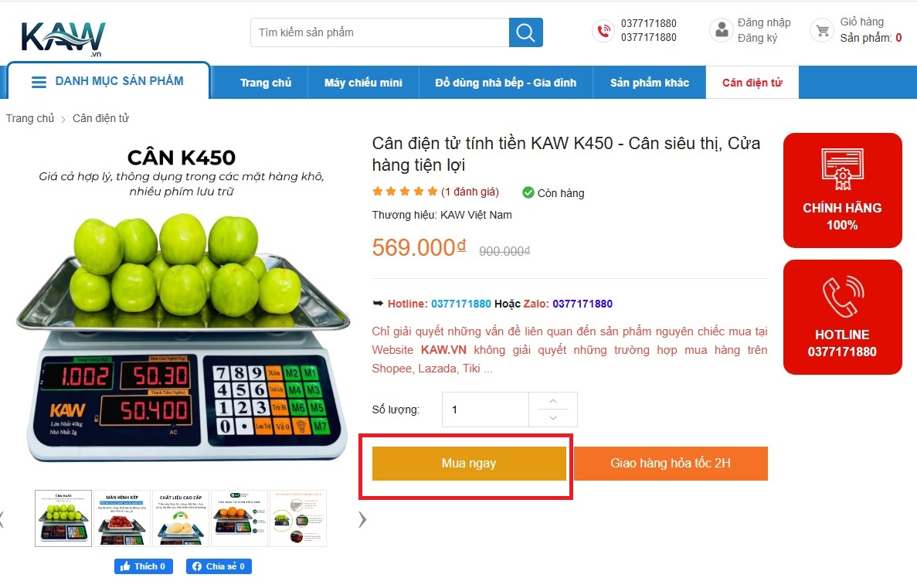
Task: Click the KAW.vn logo
Action: point(63,39)
